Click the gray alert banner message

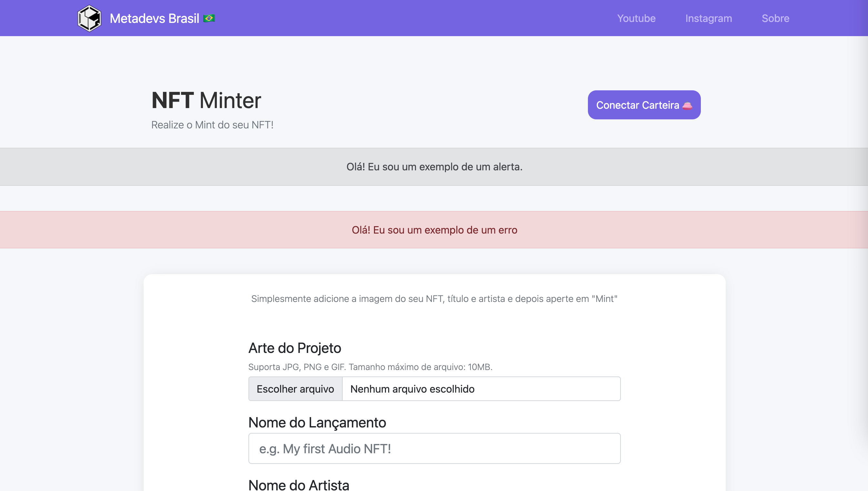pos(434,166)
